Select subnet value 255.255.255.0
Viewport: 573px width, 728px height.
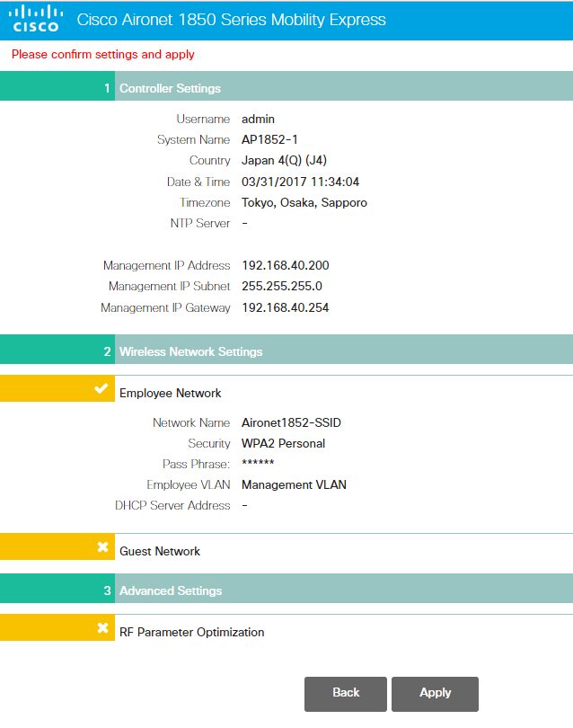282,286
